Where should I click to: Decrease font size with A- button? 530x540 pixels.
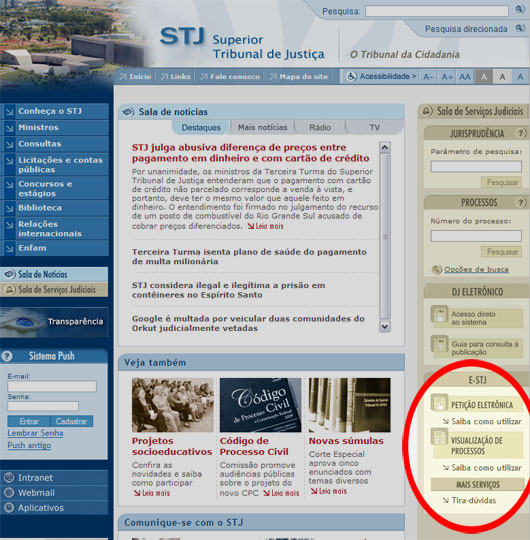[428, 77]
